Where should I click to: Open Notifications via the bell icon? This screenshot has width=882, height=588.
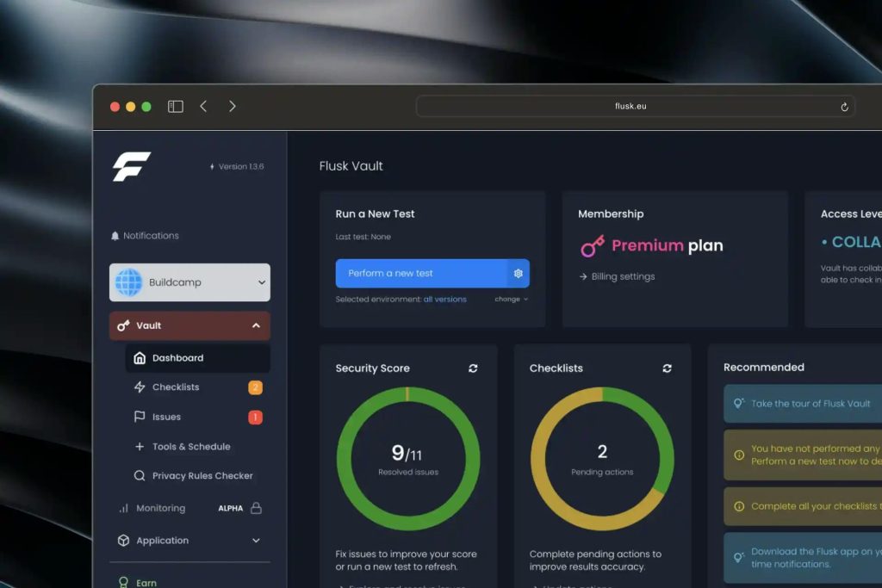[x=115, y=236]
